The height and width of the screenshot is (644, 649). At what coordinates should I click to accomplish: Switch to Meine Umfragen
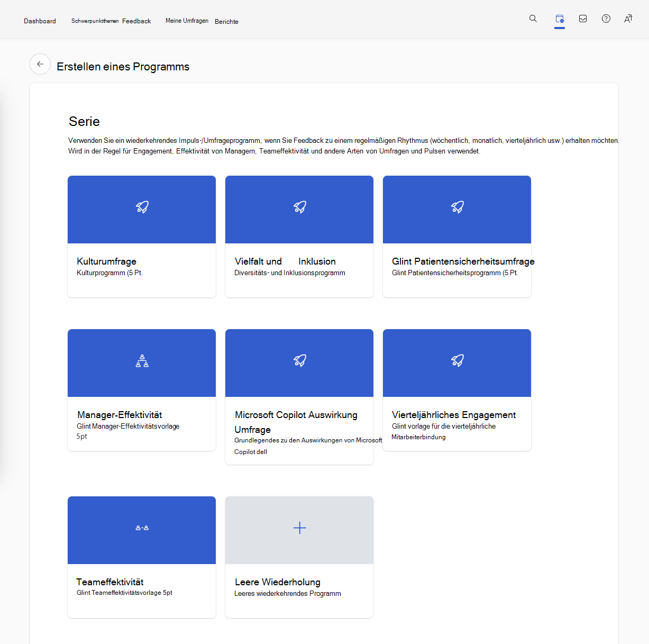(187, 21)
